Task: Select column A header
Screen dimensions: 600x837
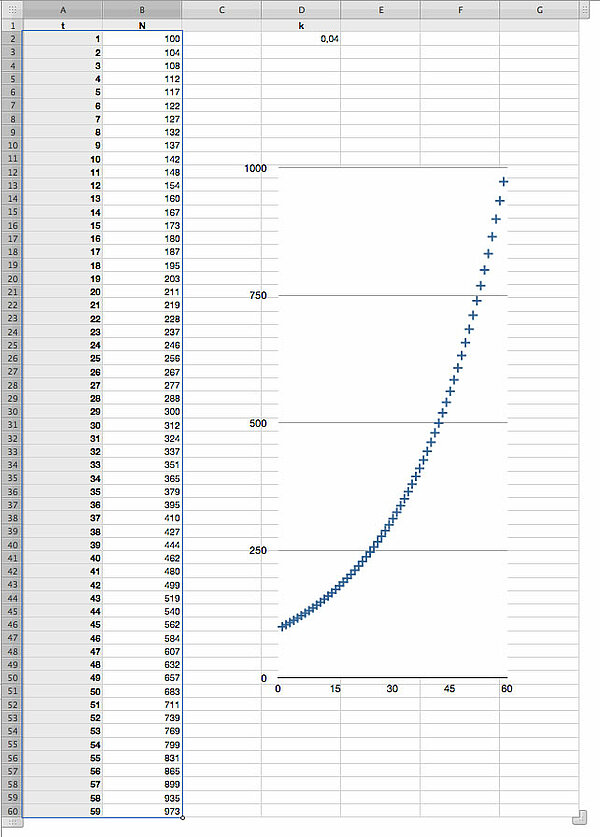Action: [64, 10]
